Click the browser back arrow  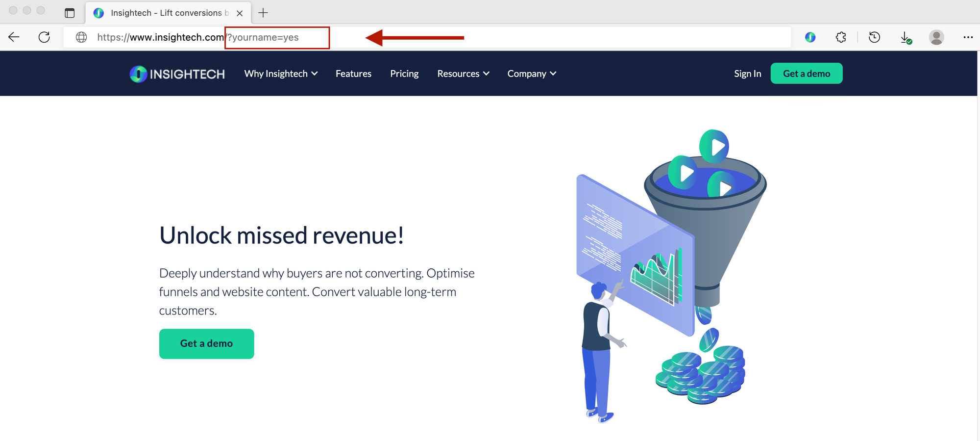[x=14, y=37]
